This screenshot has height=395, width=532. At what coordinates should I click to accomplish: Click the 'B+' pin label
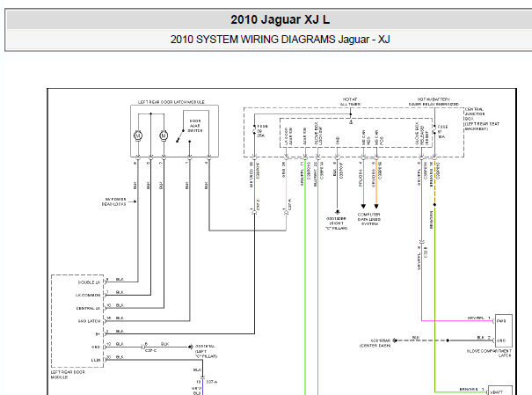click(98, 334)
